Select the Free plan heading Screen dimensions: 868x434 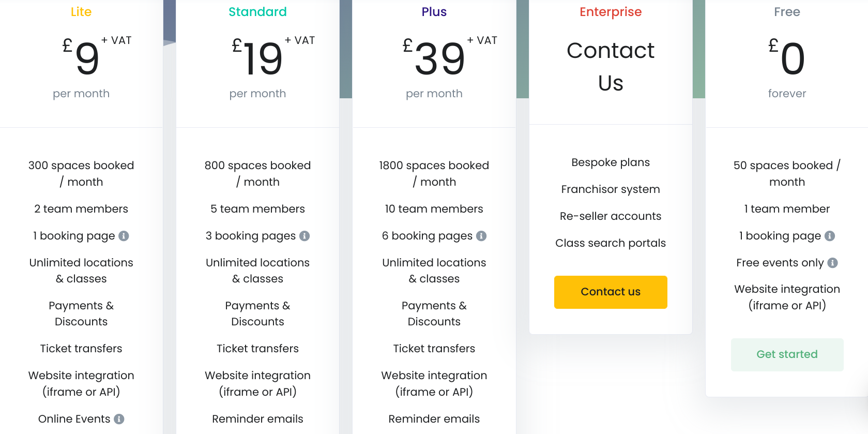(x=787, y=12)
